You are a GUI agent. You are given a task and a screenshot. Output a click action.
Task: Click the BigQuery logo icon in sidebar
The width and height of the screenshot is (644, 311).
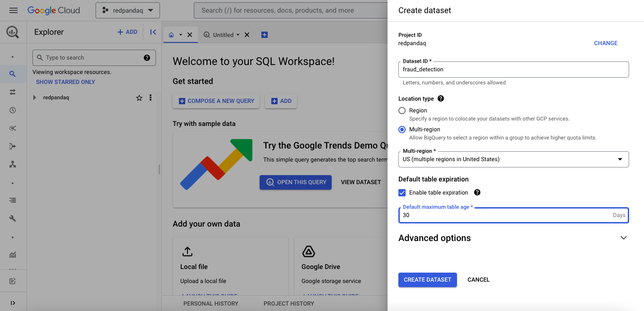(13, 32)
